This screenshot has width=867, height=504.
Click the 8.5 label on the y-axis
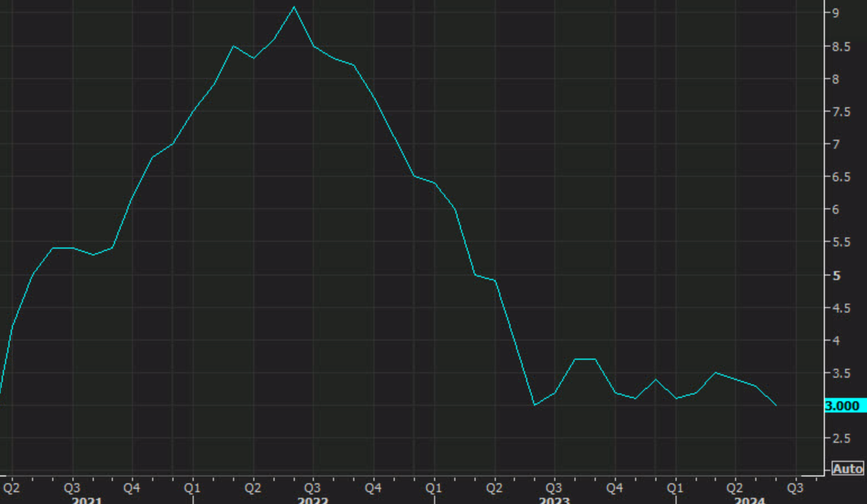(x=841, y=47)
